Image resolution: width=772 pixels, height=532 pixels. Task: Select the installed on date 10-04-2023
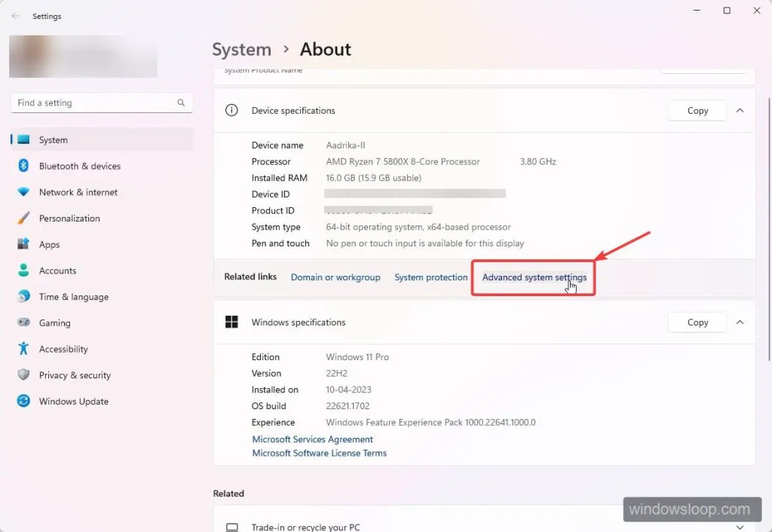348,390
